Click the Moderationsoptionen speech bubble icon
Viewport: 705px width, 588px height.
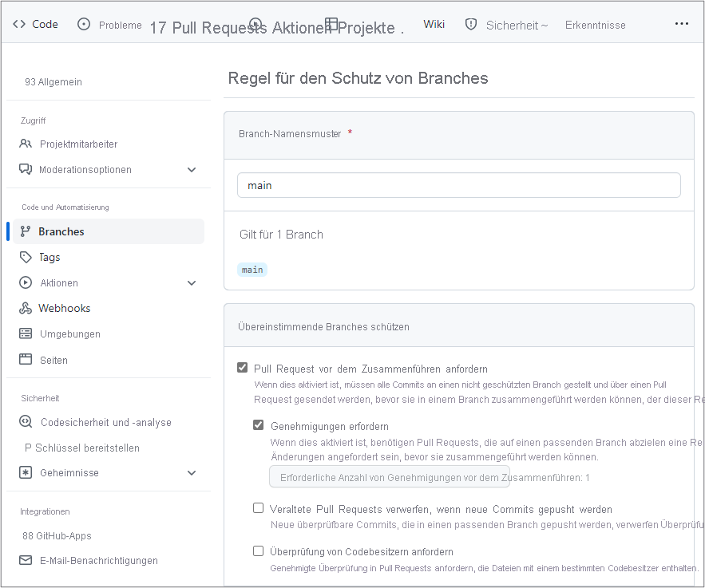26,169
